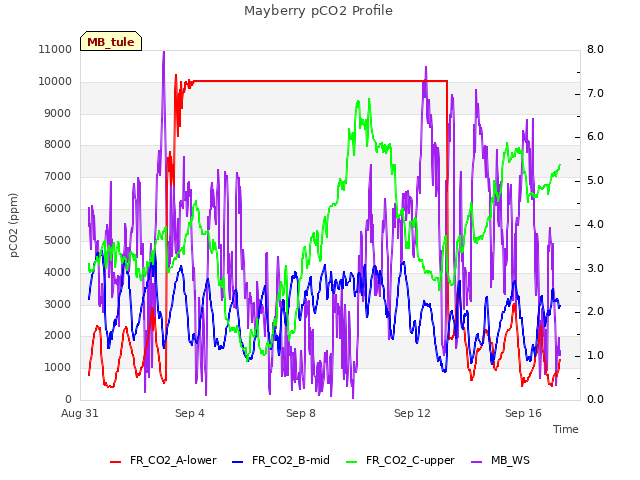The width and height of the screenshot is (640, 480).
Task: Click the Sep 8 date tick label
Action: click(x=301, y=413)
